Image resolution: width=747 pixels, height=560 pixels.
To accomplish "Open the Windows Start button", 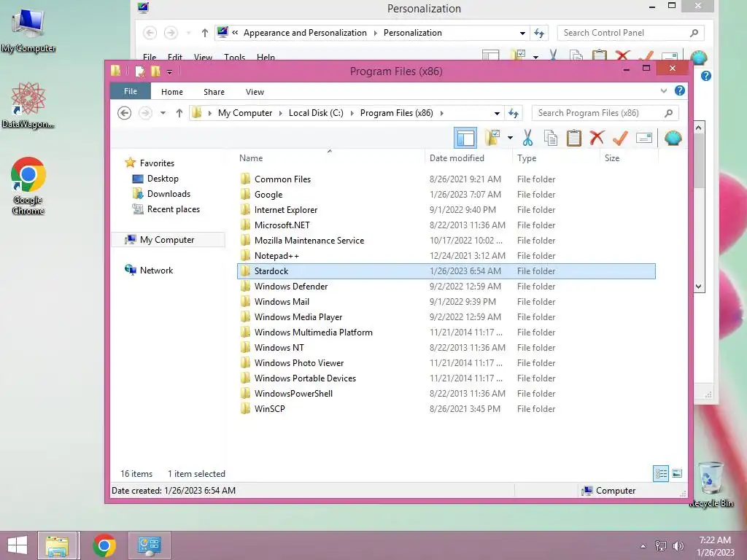I will tap(18, 545).
